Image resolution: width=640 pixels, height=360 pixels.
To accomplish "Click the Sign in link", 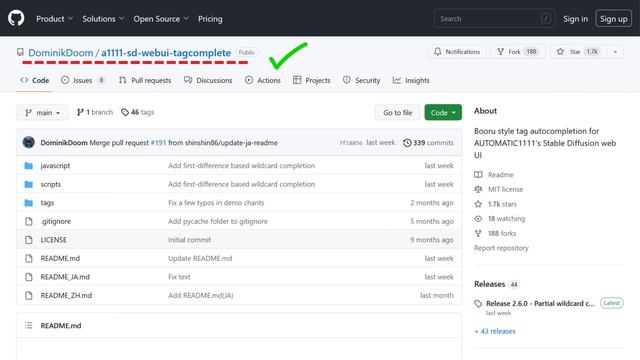I will point(576,19).
